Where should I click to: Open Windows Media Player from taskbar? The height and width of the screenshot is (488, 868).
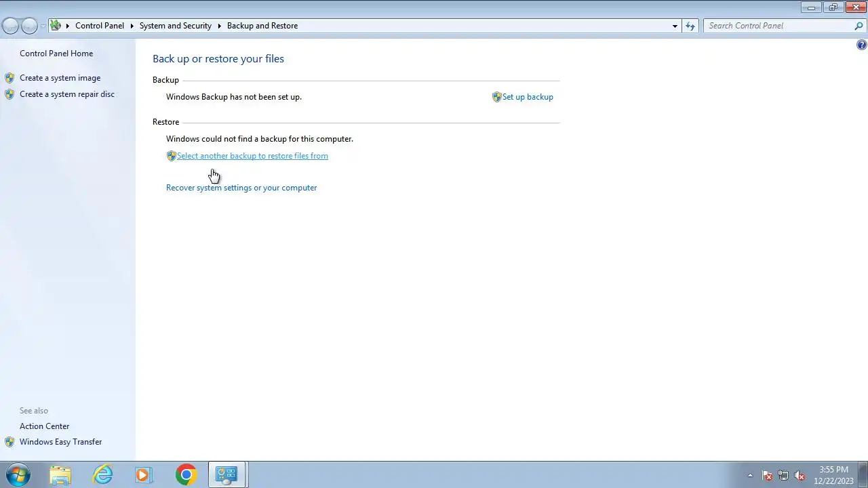coord(144,475)
